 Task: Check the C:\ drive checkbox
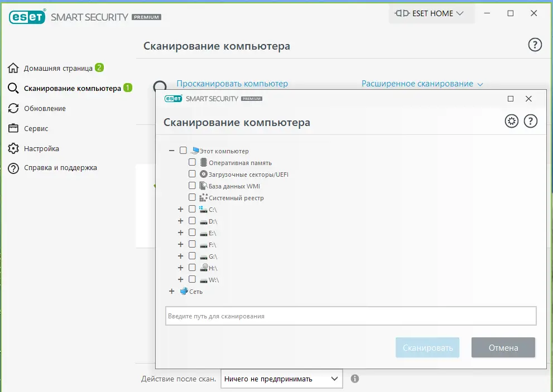coord(192,209)
